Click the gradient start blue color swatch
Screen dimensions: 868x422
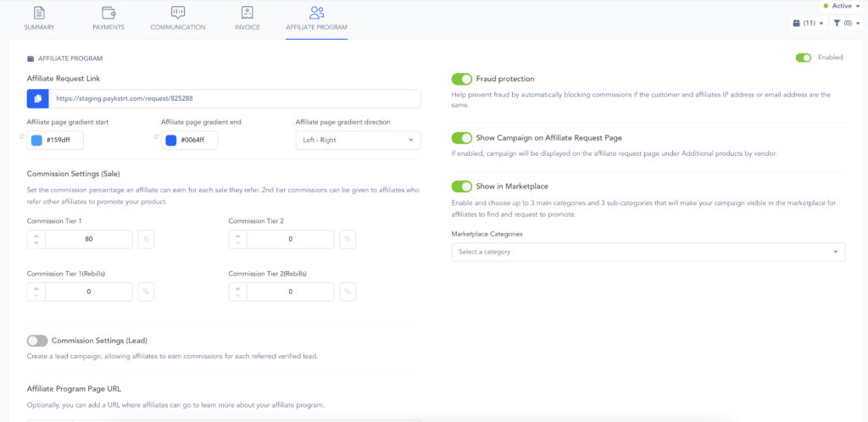[x=36, y=141]
